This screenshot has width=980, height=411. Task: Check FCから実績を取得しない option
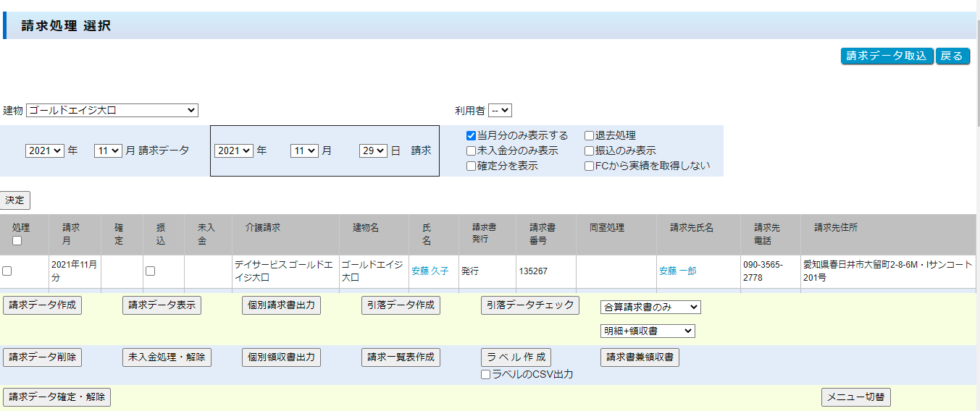click(x=589, y=166)
